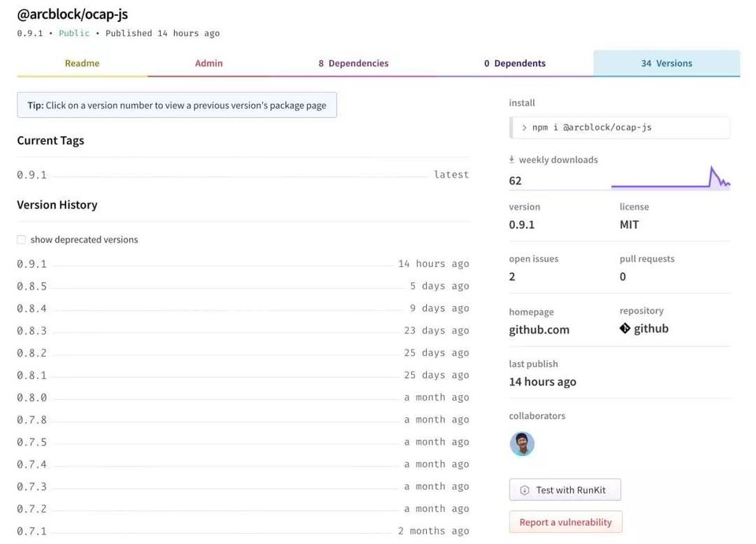Click Report a vulnerability button
Image resolution: width=756 pixels, height=544 pixels.
point(565,522)
